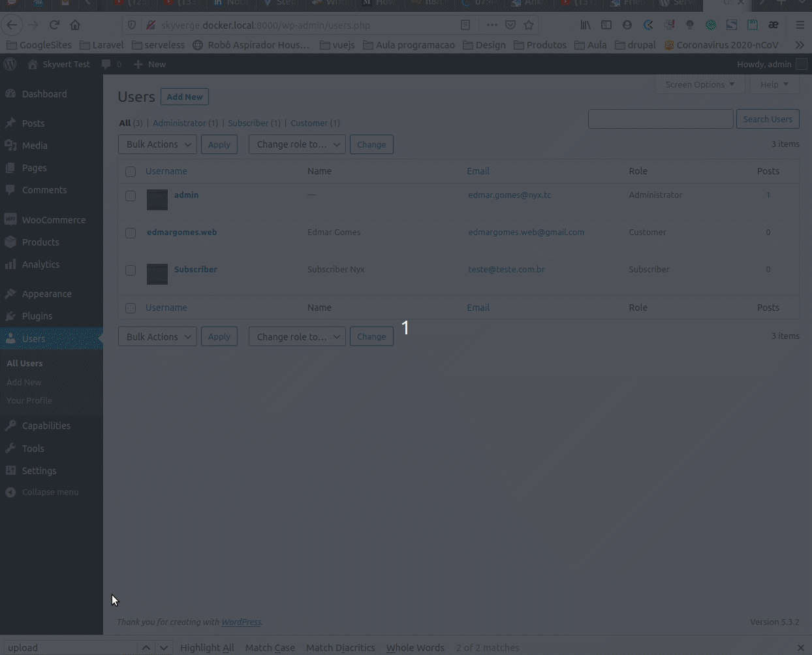Open Firefox hamburger menu

coord(800,25)
